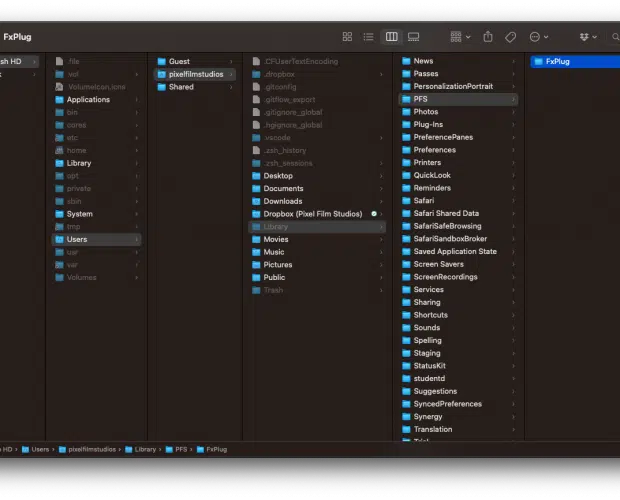Go to Users in the path bar
Screen dimensions: 620x500
coord(36,449)
